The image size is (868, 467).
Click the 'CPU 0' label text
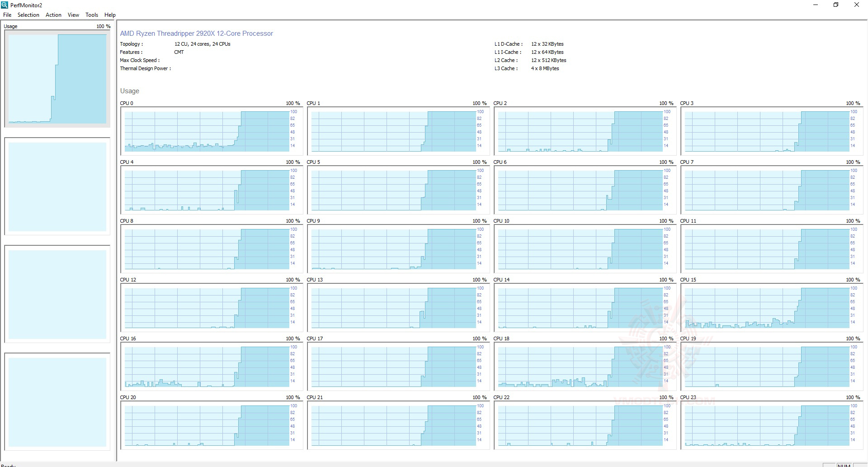(127, 103)
